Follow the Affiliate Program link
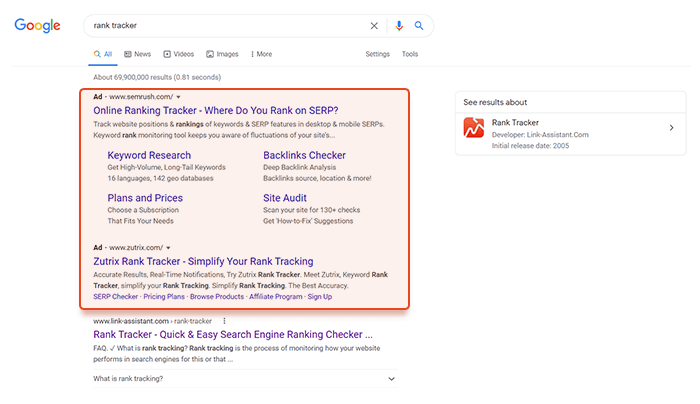This screenshot has width=700, height=404. [275, 296]
